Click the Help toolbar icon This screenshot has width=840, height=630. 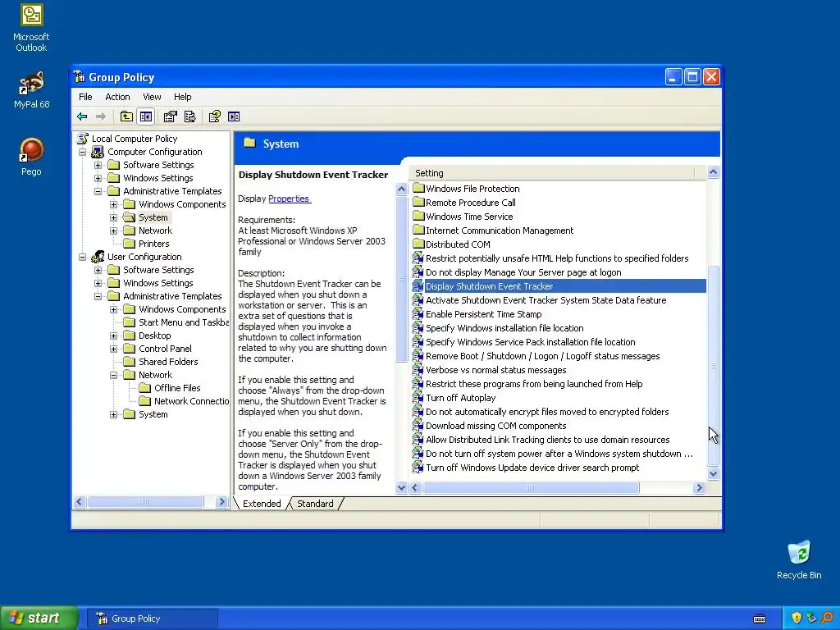pos(215,116)
